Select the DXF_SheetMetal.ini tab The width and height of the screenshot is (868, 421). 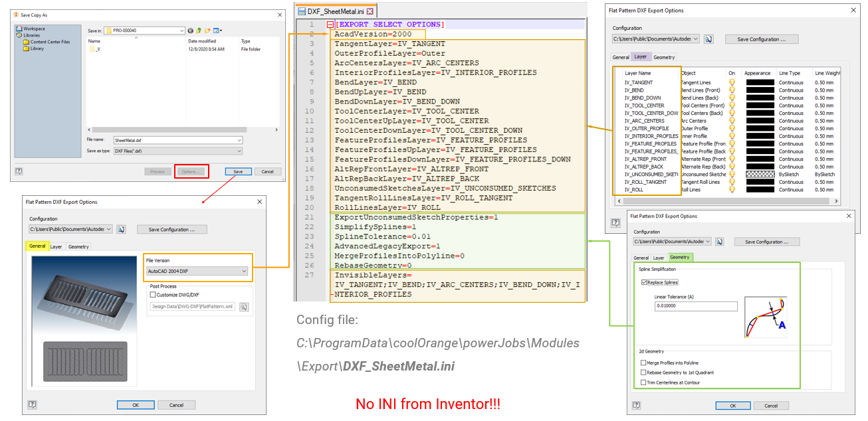click(x=336, y=11)
